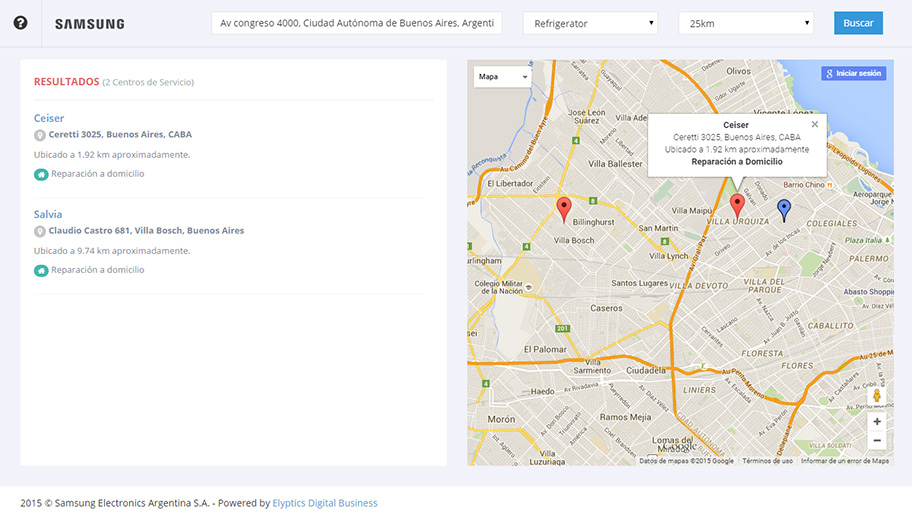This screenshot has height=520, width=912.
Task: Click the Street View pegman icon
Action: (877, 396)
